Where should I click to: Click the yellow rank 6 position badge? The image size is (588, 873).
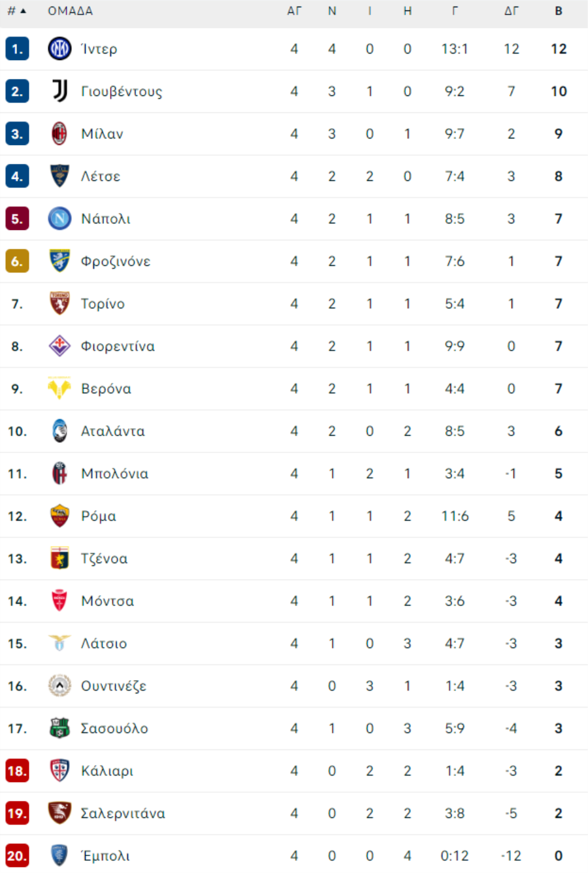pyautogui.click(x=17, y=261)
